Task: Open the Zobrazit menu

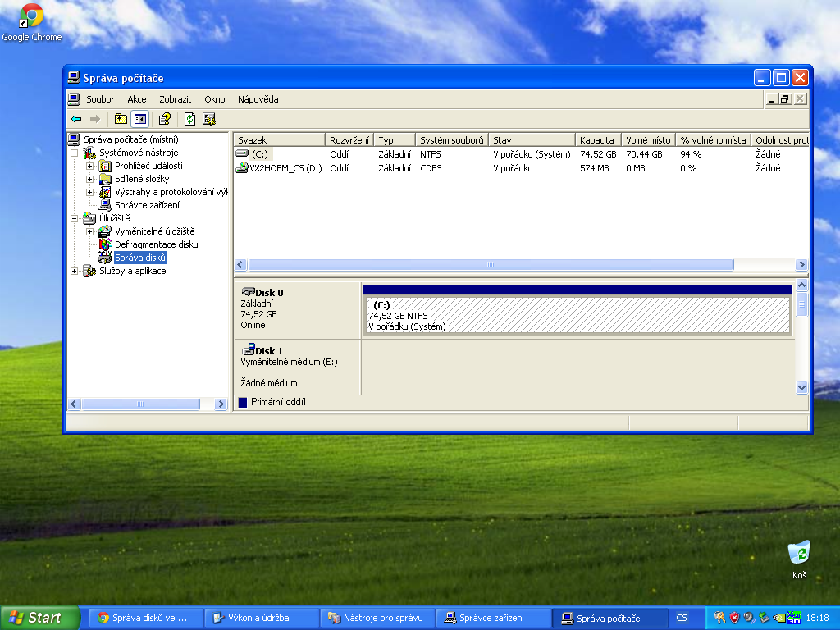Action: tap(176, 99)
